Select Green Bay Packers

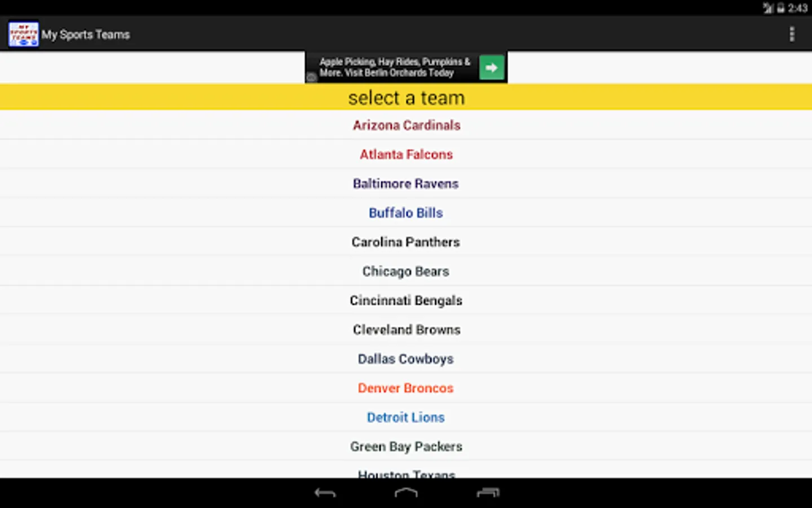pos(406,446)
